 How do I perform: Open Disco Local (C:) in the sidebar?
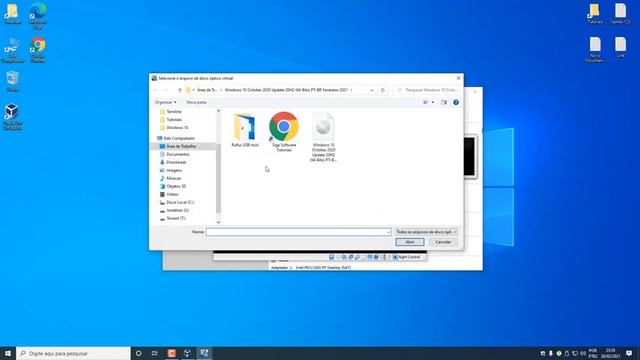180,202
